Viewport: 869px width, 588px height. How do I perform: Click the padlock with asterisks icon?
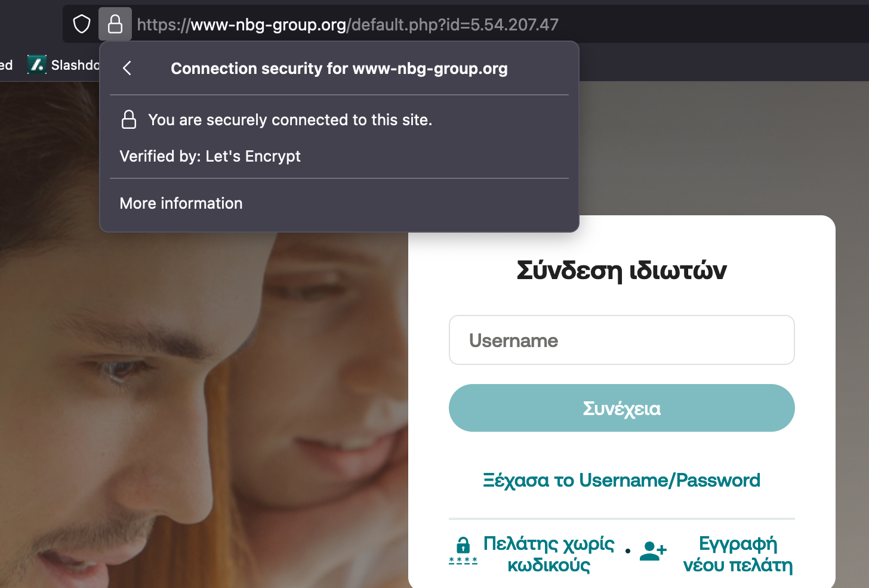click(463, 550)
